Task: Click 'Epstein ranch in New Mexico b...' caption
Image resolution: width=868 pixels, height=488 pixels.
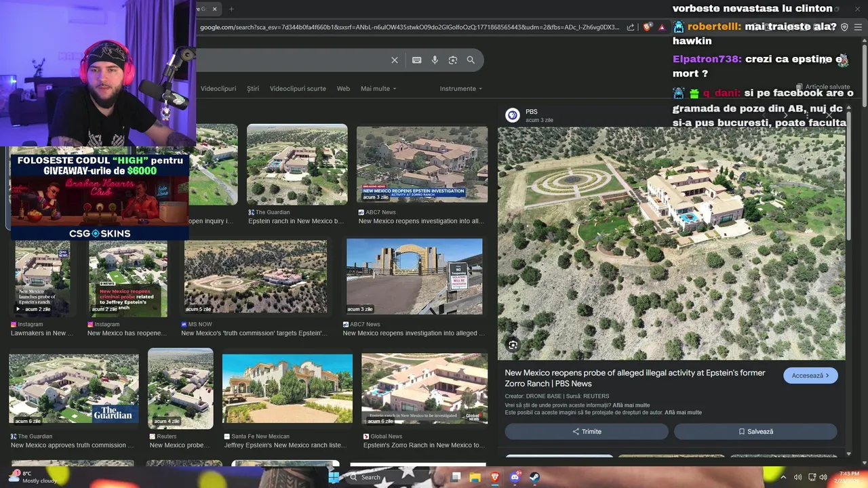Action: tap(296, 222)
